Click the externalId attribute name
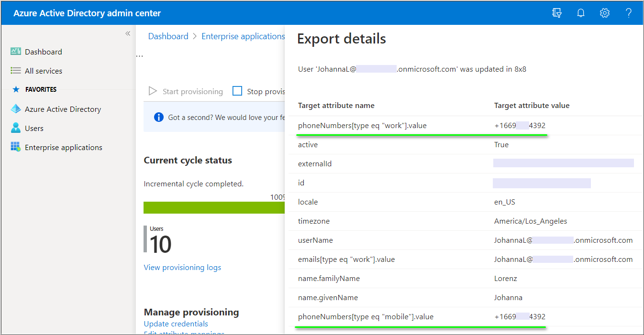Viewport: 644px width, 335px height. coord(315,164)
